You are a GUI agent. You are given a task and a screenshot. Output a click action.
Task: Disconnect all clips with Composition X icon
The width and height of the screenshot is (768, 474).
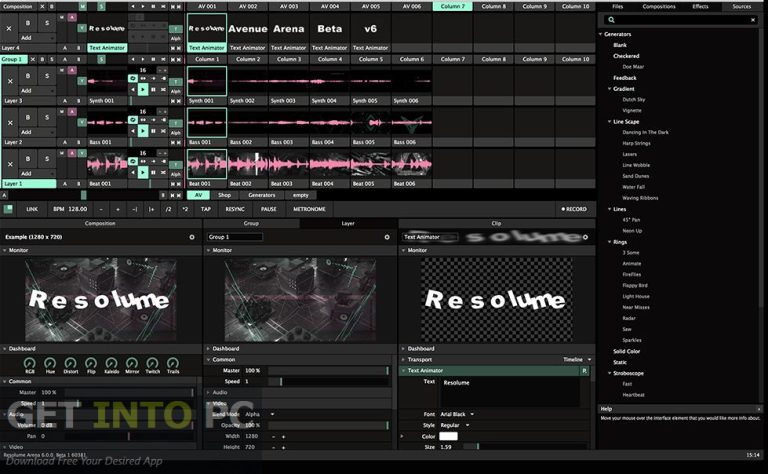(x=42, y=6)
